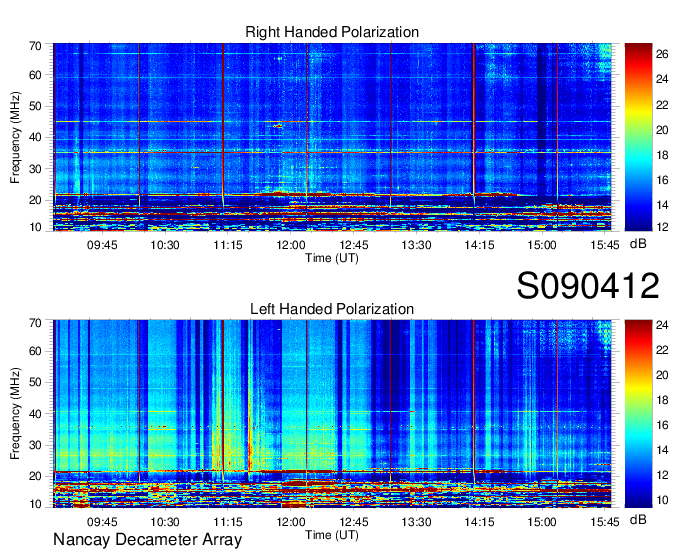Viewport: 680px width, 552px height.
Task: Click the 15:00 time tick under Left Handed plot
Action: [x=542, y=522]
